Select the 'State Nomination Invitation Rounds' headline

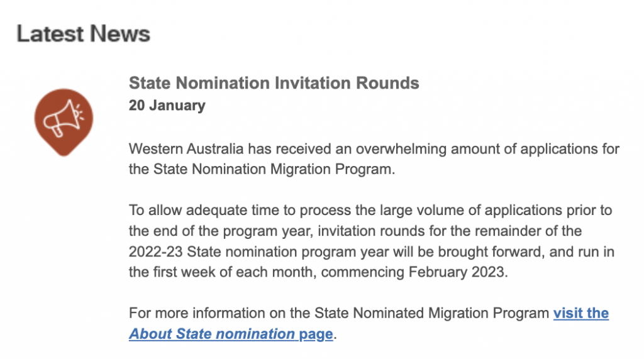point(274,83)
